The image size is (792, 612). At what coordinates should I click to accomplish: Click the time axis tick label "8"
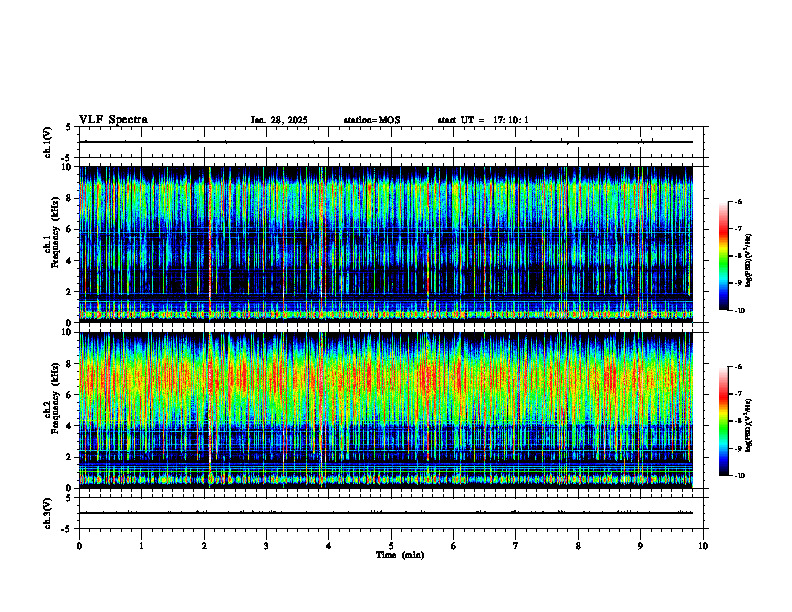tap(578, 546)
